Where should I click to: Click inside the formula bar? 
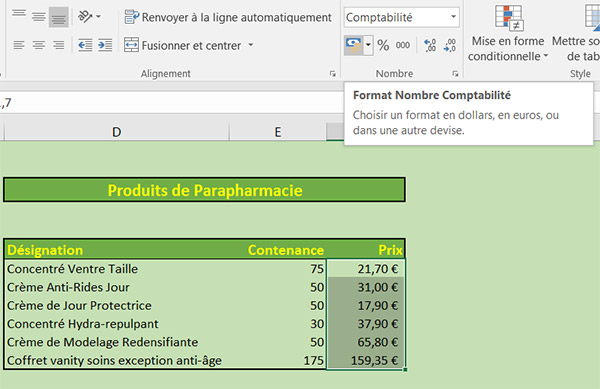[x=172, y=103]
